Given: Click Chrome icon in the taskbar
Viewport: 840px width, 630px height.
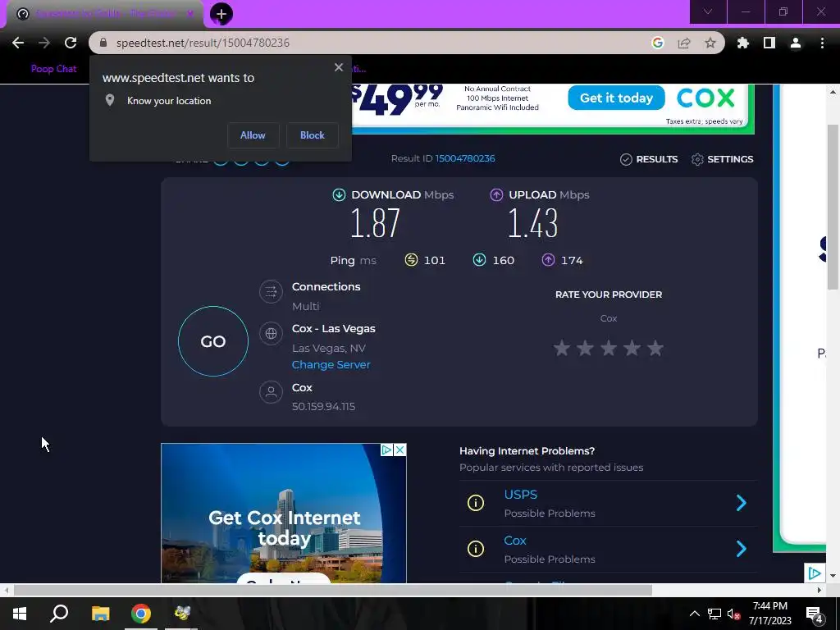Looking at the screenshot, I should (x=141, y=614).
